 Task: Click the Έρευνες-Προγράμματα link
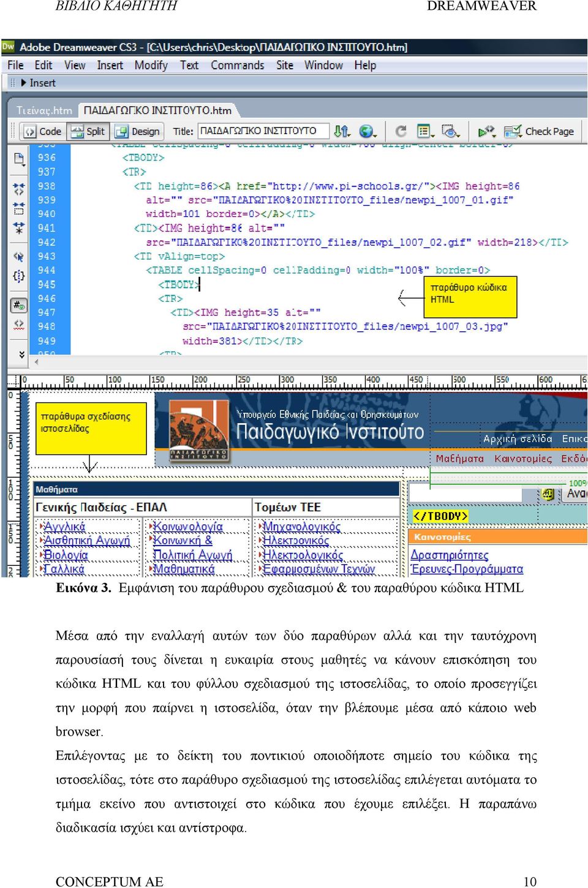pos(467,569)
